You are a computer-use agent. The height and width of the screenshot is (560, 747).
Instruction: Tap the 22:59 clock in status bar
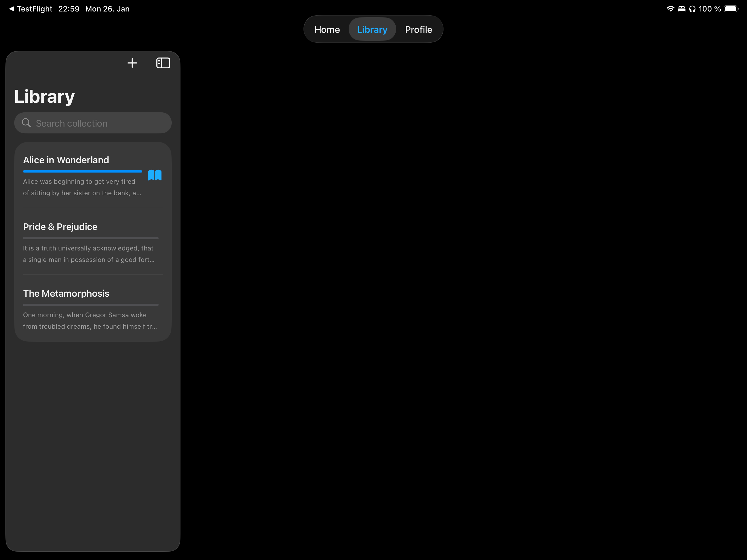tap(69, 9)
